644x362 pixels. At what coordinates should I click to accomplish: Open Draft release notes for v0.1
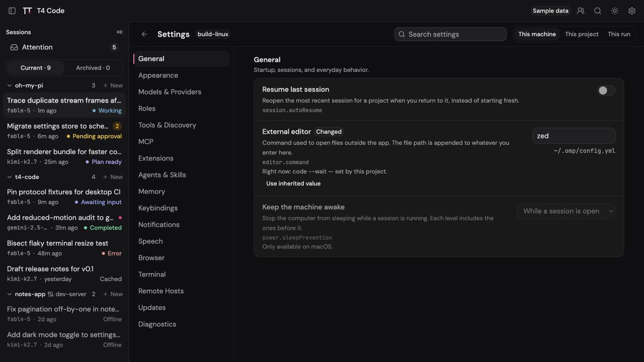64,274
